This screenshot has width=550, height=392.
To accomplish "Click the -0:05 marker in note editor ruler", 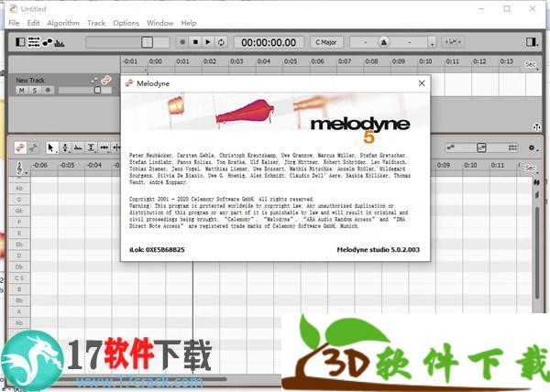I will [67, 165].
